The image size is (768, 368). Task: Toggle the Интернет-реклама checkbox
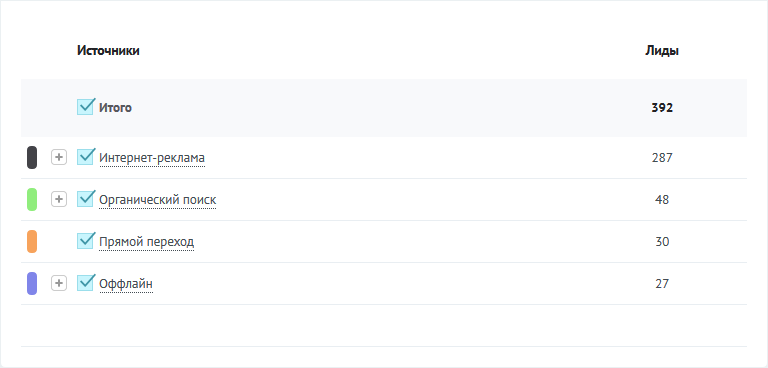pyautogui.click(x=85, y=157)
